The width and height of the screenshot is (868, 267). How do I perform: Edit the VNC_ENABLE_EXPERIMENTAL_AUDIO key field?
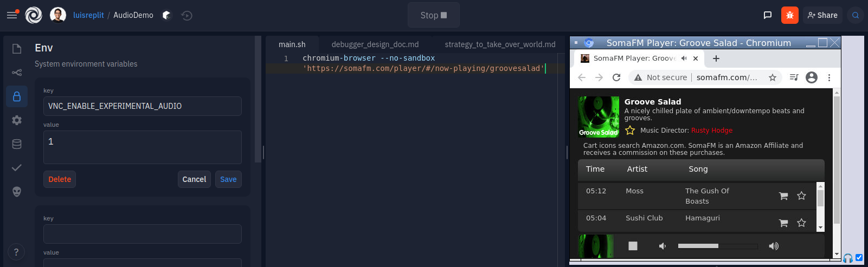pos(143,106)
